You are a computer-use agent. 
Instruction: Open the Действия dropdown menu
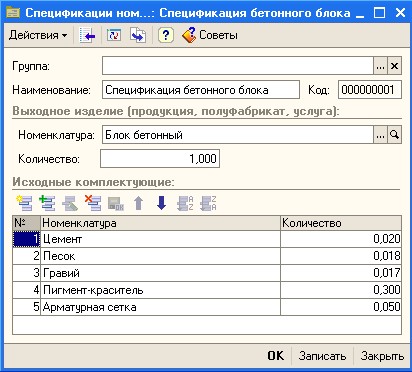point(38,35)
